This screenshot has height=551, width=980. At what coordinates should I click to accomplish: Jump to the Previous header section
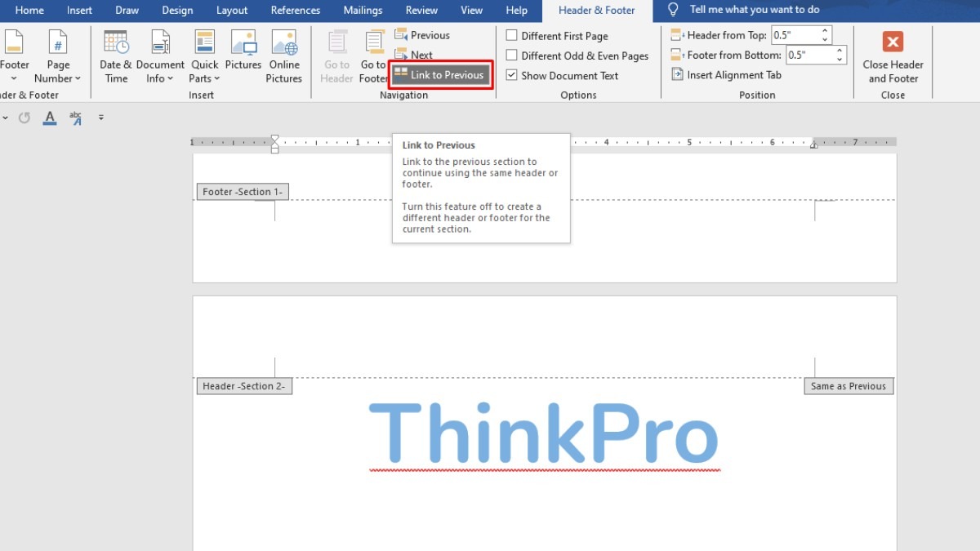[422, 35]
